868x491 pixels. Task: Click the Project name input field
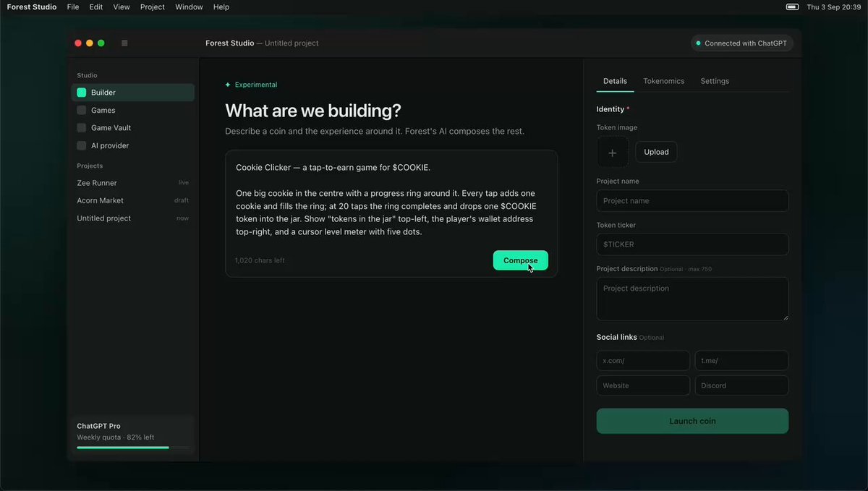coord(692,200)
